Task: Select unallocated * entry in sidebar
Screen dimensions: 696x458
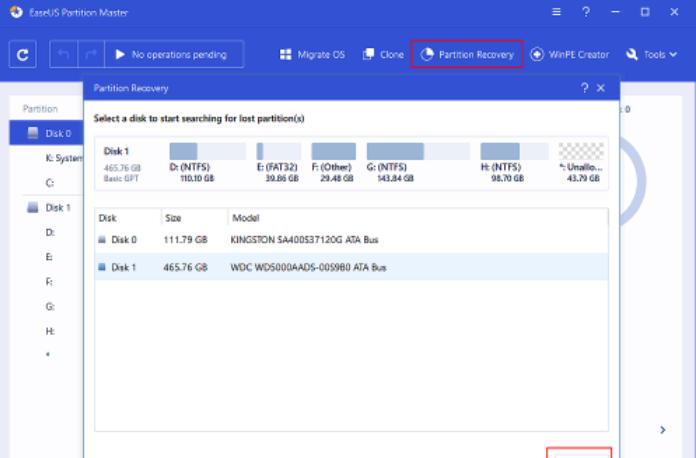Action: click(x=48, y=355)
